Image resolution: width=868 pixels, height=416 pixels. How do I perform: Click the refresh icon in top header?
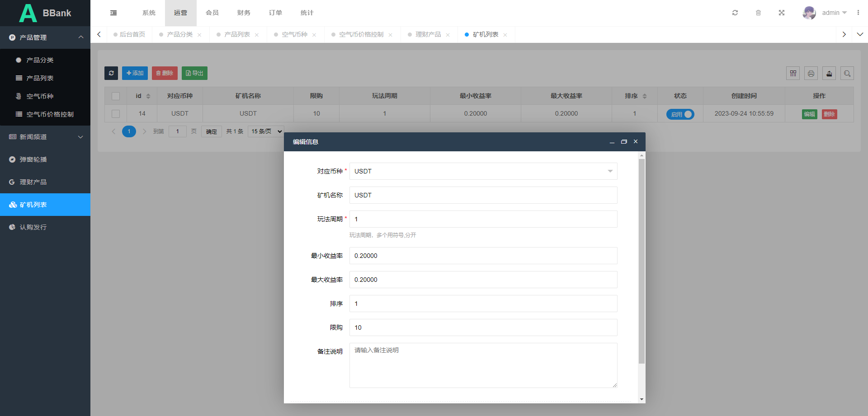point(735,13)
